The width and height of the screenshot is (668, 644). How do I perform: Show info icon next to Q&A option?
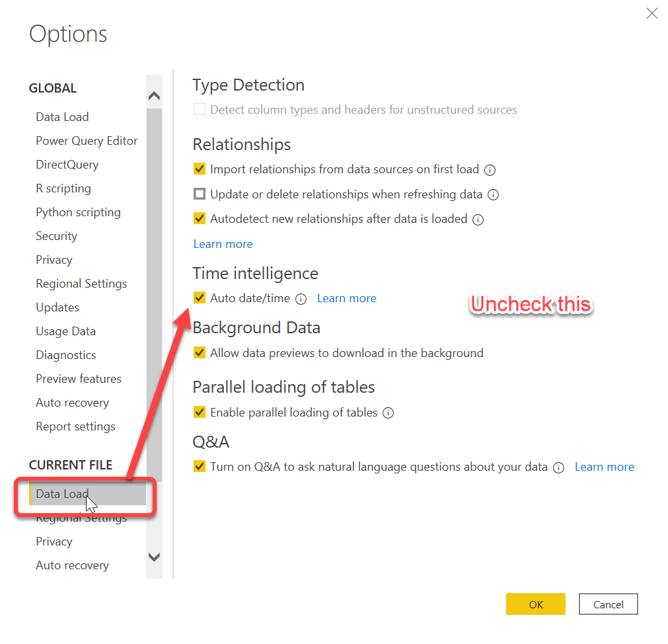[558, 467]
